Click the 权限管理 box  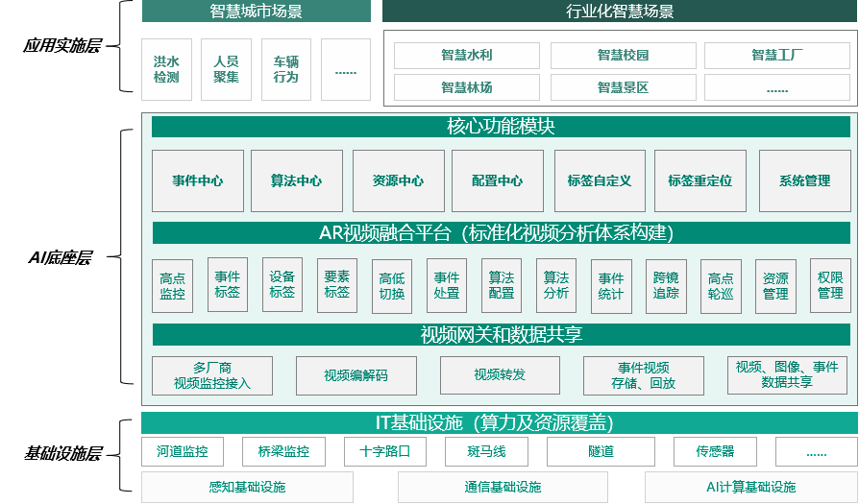pos(830,286)
